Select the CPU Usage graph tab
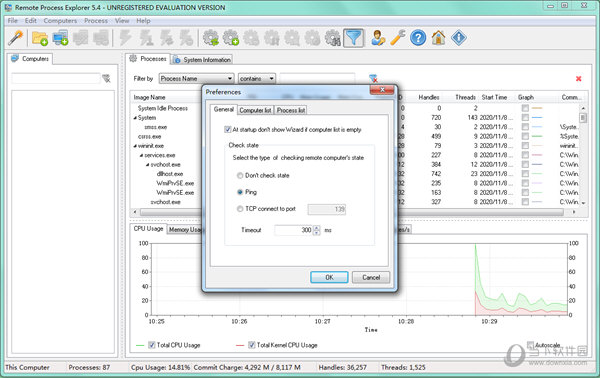The image size is (600, 378). (x=148, y=228)
